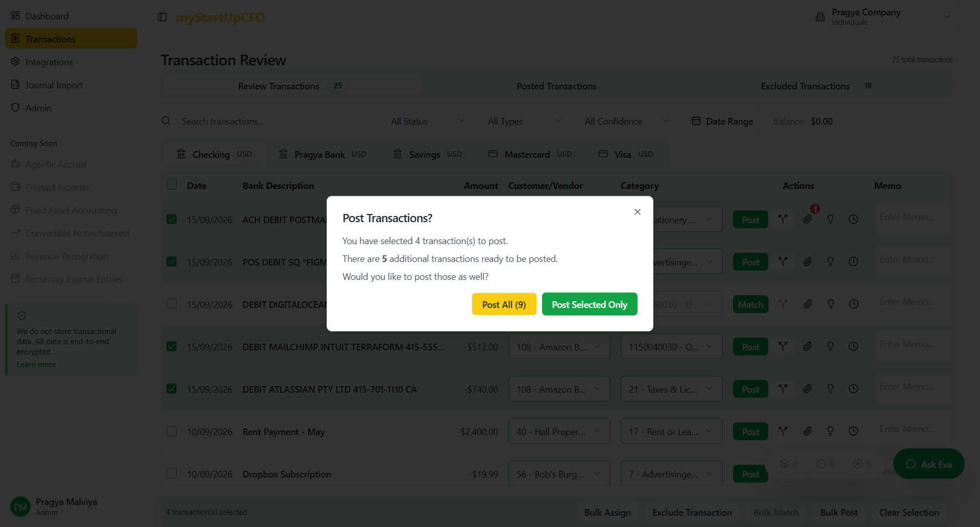Select Journal Import from the sidebar

54,85
